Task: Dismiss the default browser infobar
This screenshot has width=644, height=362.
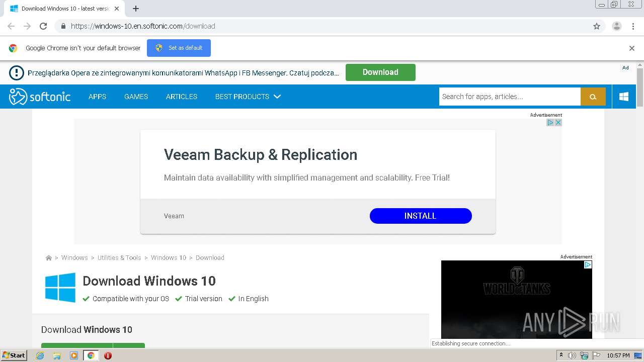Action: pyautogui.click(x=632, y=48)
